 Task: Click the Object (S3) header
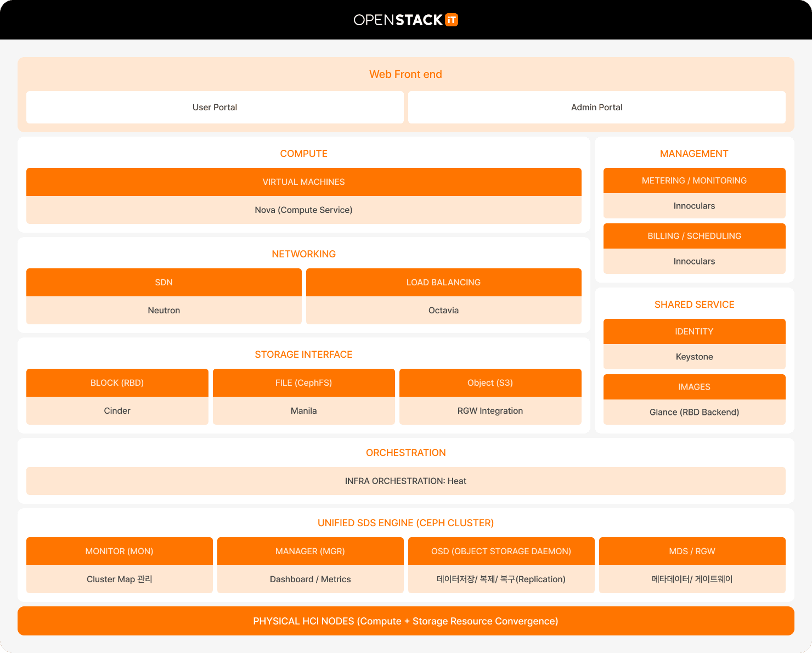pos(490,383)
